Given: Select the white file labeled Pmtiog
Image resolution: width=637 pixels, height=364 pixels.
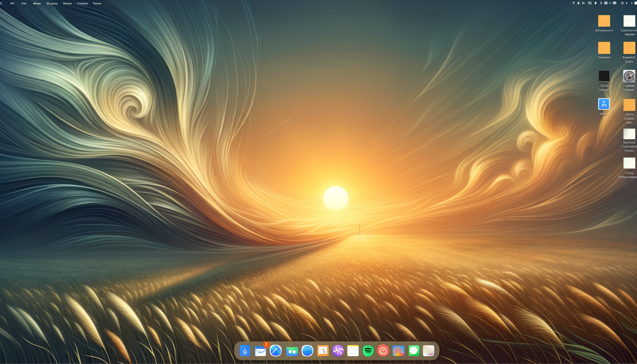Looking at the screenshot, I should tap(629, 163).
